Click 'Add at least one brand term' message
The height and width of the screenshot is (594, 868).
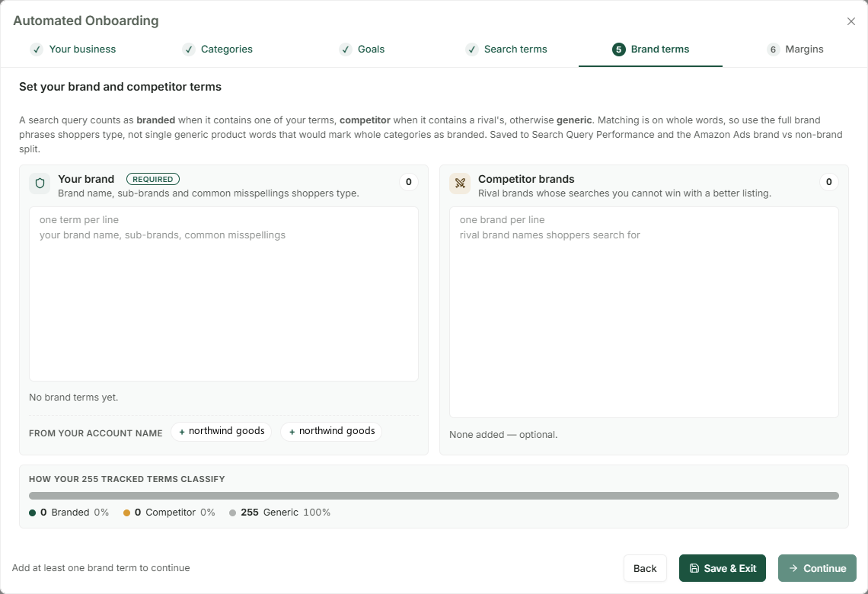click(x=101, y=568)
